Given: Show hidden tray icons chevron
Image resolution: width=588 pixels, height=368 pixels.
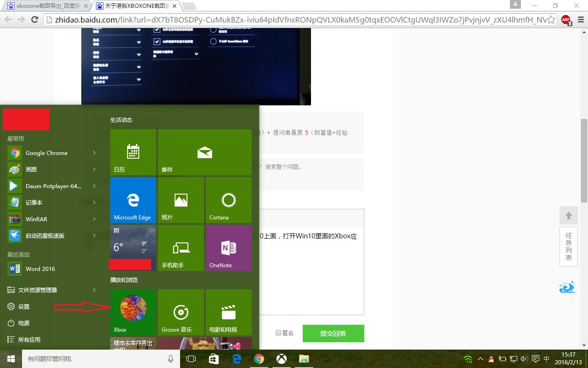Looking at the screenshot, I should point(480,359).
